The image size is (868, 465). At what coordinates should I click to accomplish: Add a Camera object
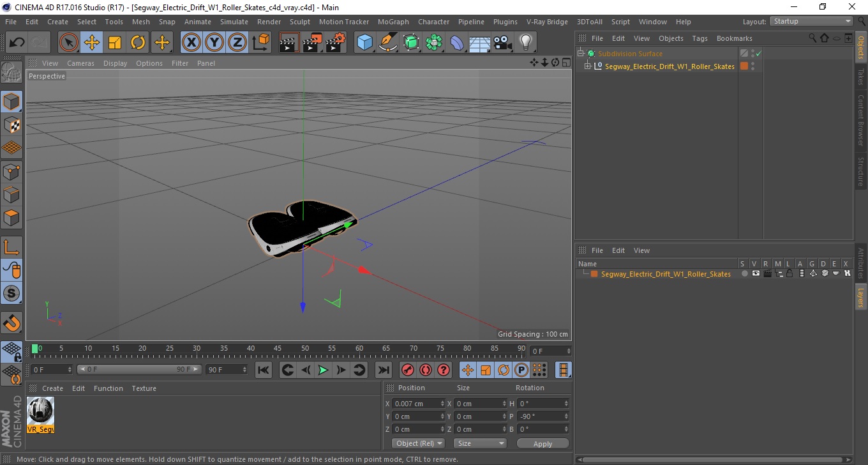(x=502, y=43)
